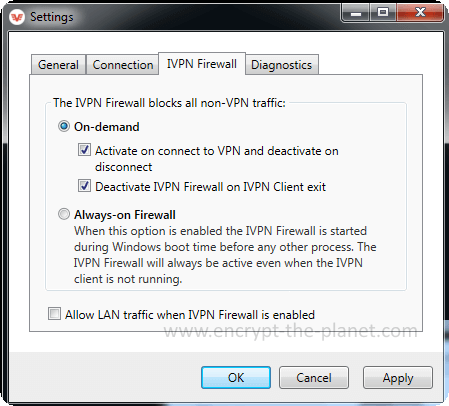The width and height of the screenshot is (449, 406).
Task: Select the IVPN Firewall tab
Action: [x=202, y=64]
